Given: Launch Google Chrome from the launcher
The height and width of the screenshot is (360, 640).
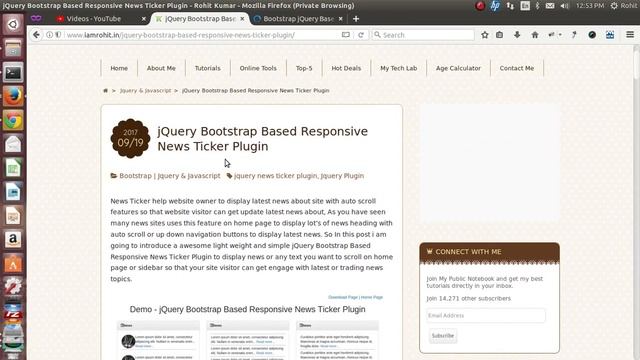Looking at the screenshot, I should click(13, 120).
